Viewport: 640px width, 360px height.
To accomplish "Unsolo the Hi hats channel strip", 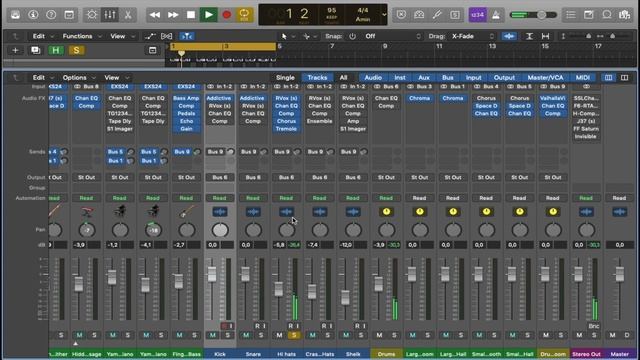I will point(294,335).
